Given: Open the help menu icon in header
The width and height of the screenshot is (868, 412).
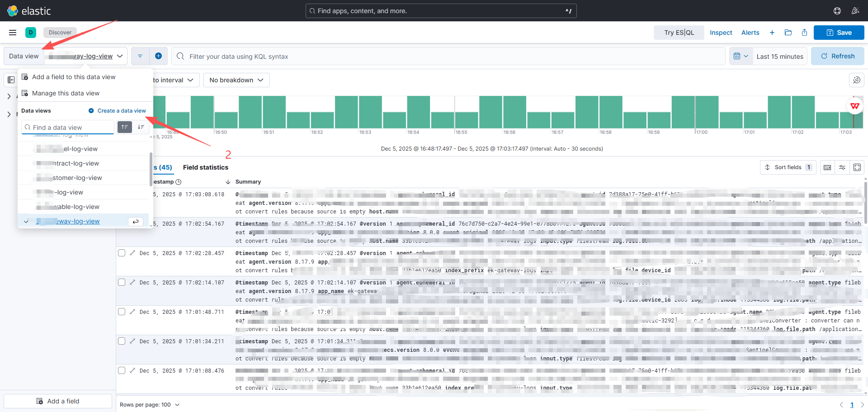Looking at the screenshot, I should [837, 11].
